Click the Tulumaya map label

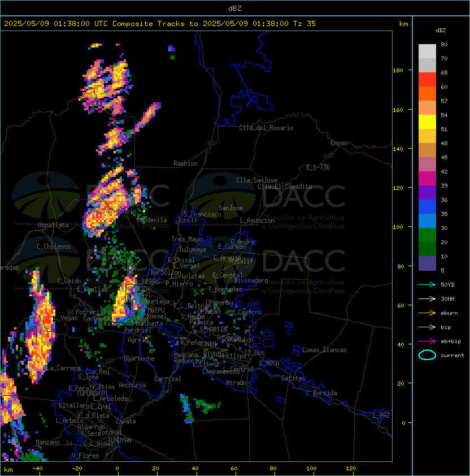tap(193, 249)
